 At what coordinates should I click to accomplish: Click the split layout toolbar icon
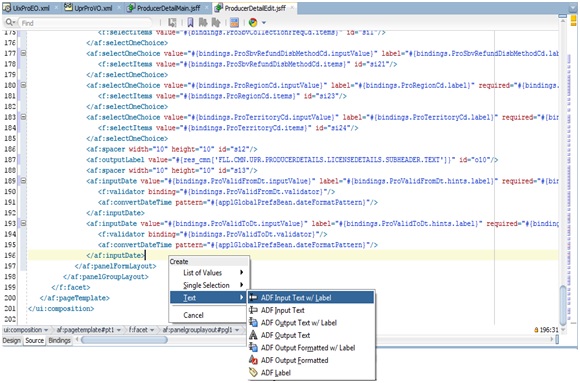(x=234, y=23)
